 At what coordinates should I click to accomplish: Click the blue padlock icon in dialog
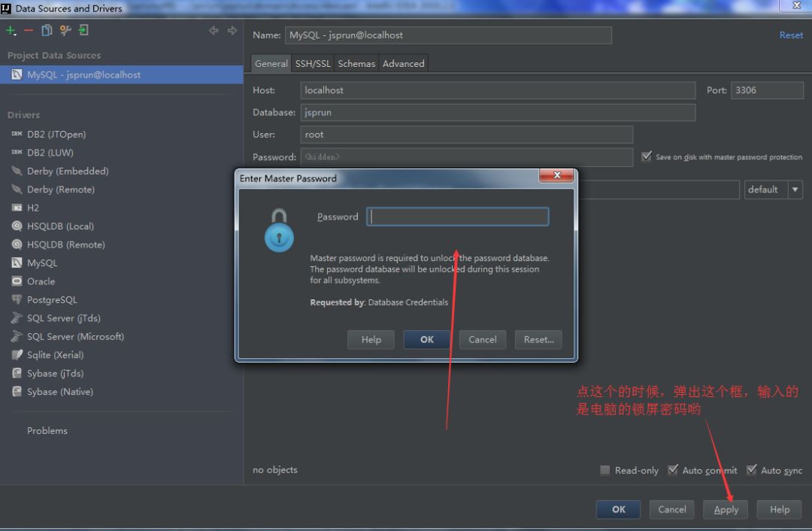pyautogui.click(x=279, y=231)
